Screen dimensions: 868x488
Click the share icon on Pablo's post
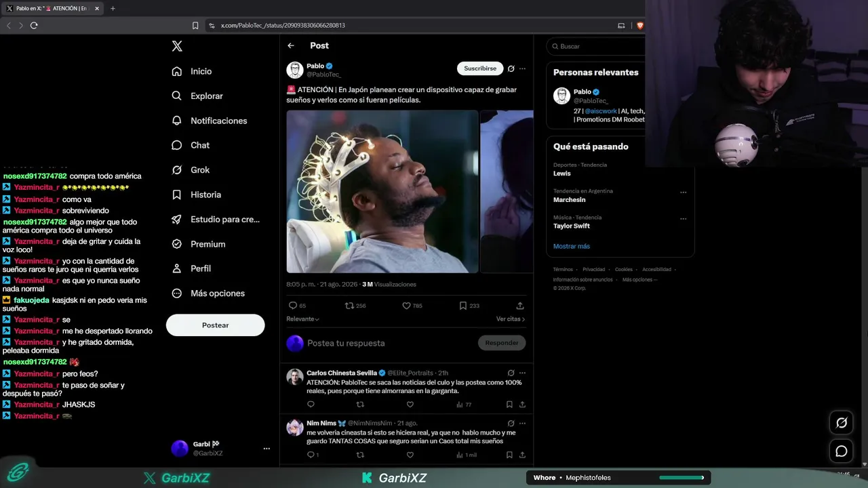click(x=520, y=306)
